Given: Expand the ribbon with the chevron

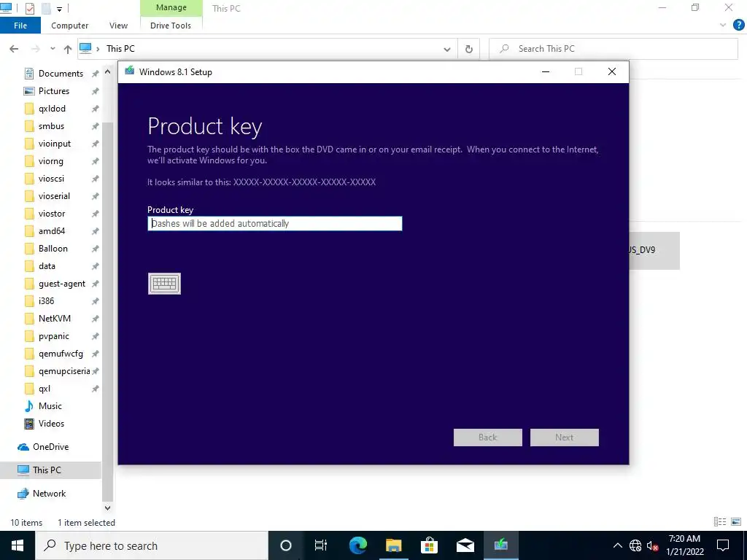Looking at the screenshot, I should [723, 26].
